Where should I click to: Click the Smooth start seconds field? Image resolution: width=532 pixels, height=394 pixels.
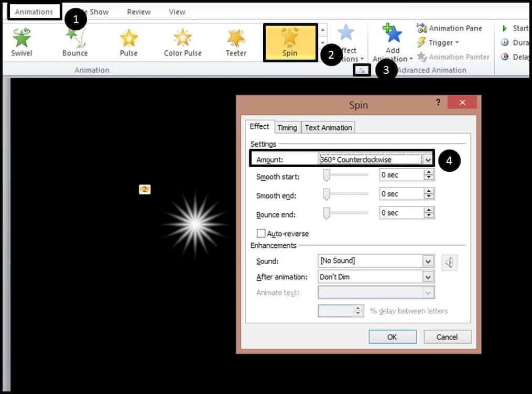pyautogui.click(x=401, y=175)
